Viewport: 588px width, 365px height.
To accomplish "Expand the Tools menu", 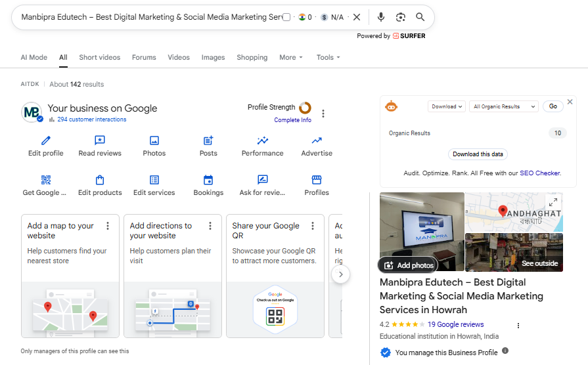I will (328, 57).
